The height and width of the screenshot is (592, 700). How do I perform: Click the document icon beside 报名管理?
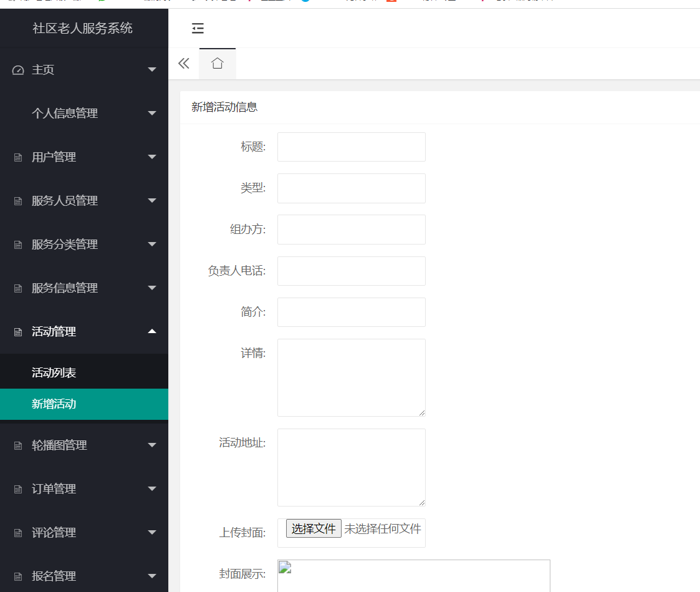[17, 576]
